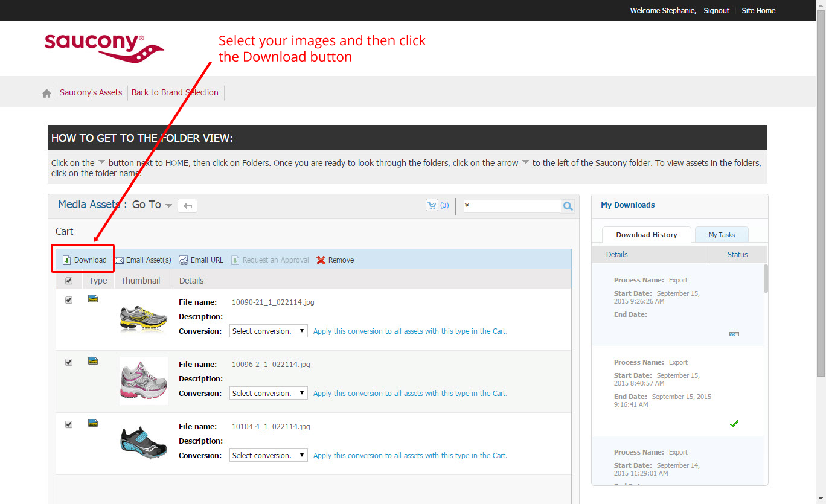The width and height of the screenshot is (826, 504).
Task: Click the red X Remove button
Action: pyautogui.click(x=335, y=260)
